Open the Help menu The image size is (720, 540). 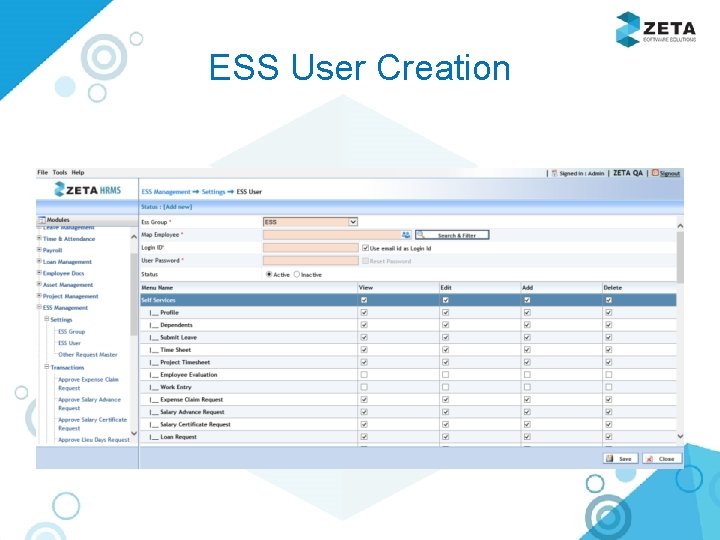78,172
